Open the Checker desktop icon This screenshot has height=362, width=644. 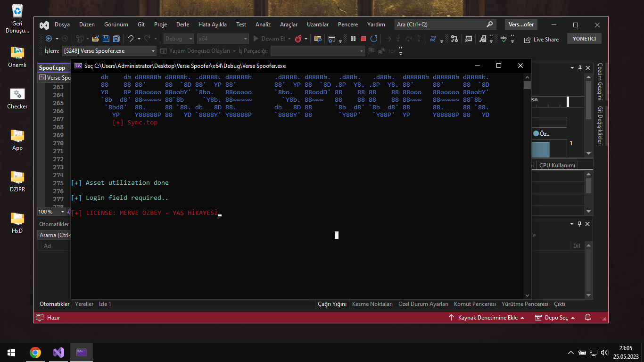pyautogui.click(x=17, y=99)
